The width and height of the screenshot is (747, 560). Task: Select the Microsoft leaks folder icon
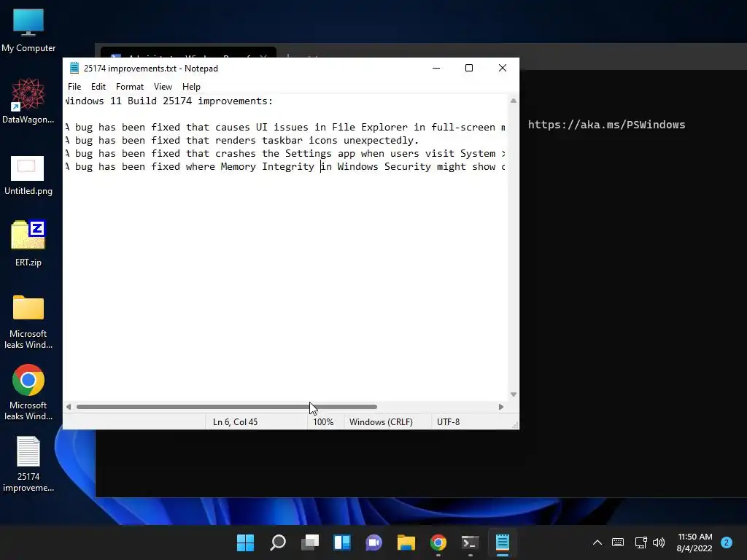(x=28, y=322)
